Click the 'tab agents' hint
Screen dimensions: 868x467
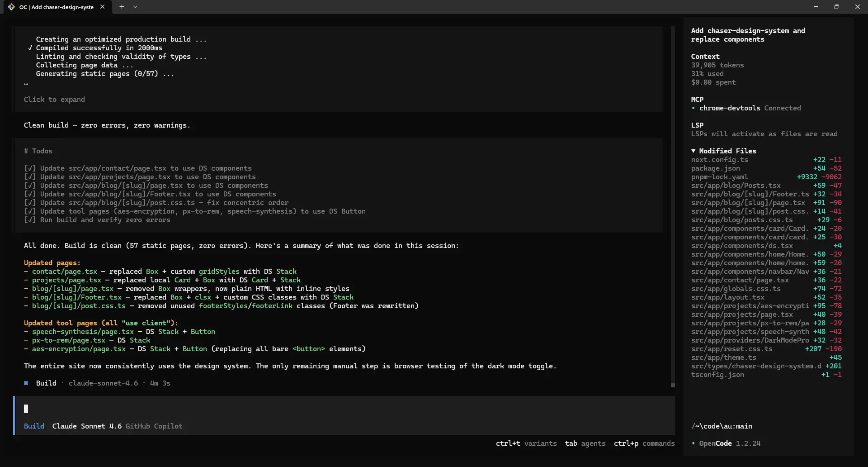[585, 443]
